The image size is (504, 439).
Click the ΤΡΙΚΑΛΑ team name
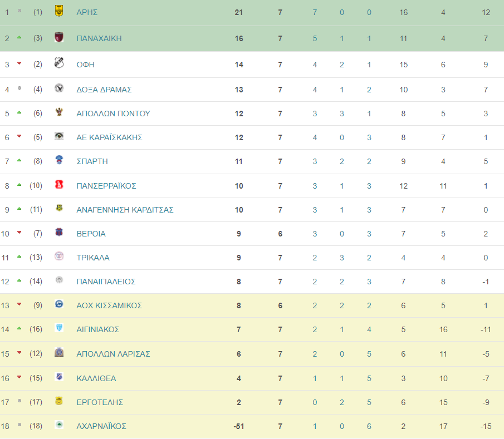93,258
